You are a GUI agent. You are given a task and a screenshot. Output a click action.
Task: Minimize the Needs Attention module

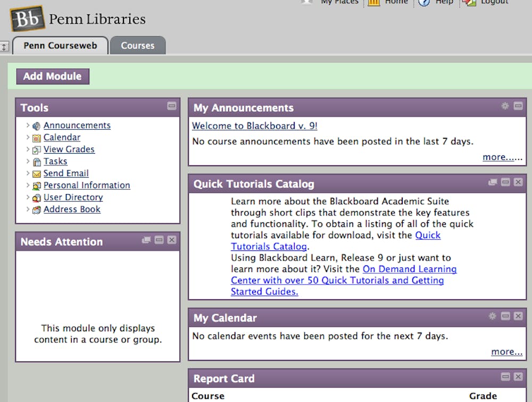tap(159, 240)
